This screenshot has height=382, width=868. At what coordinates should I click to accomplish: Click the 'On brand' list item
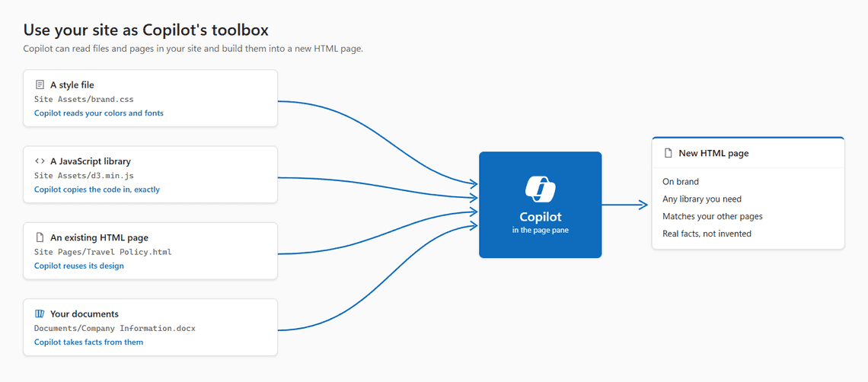[x=681, y=181]
